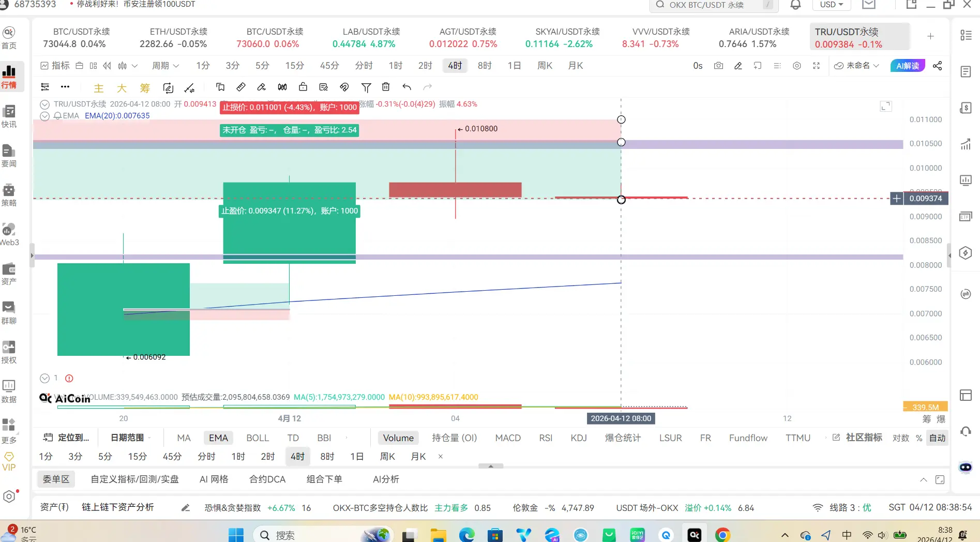Toggle the Volume sub-indicator
Viewport: 980px width, 542px height.
point(398,438)
